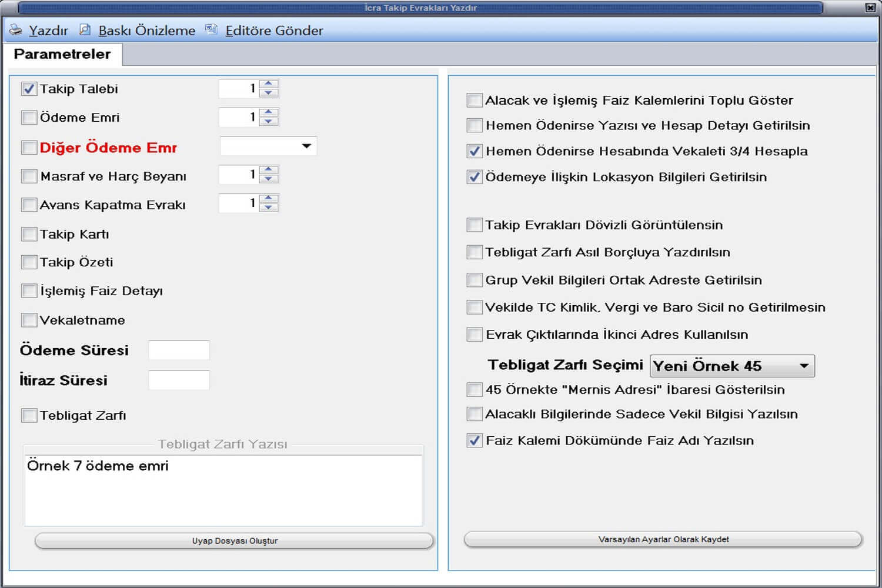Click the Tebligat Zarfı Yazısı text area
882x588 pixels.
click(x=223, y=490)
